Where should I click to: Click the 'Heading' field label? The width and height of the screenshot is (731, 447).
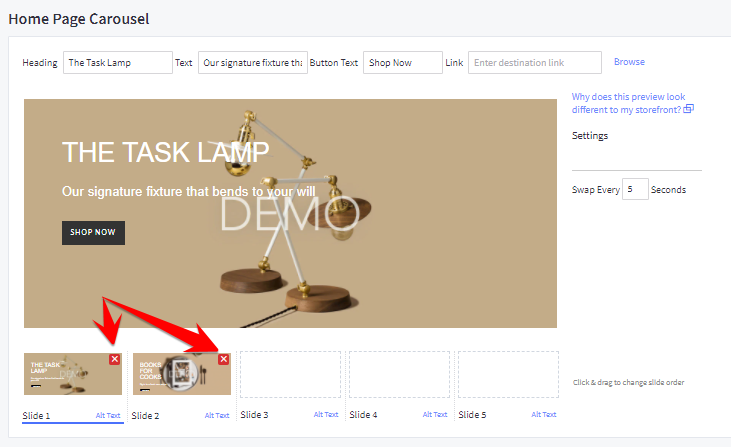40,62
